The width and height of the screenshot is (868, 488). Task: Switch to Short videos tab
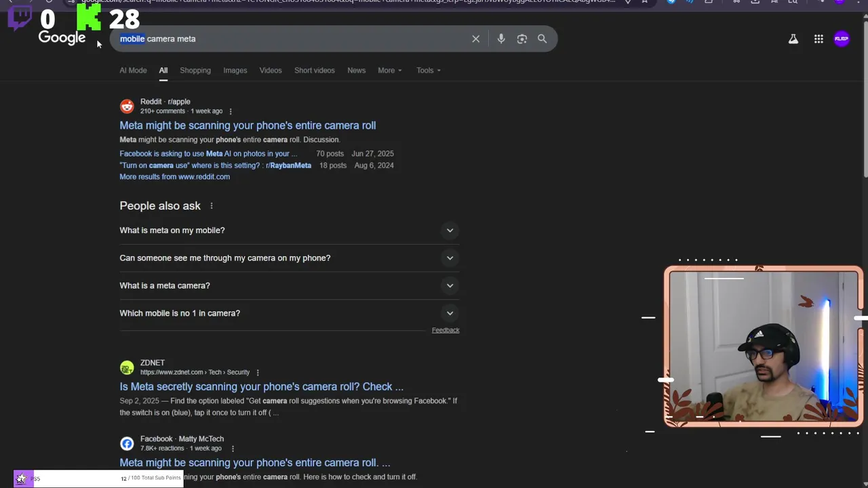click(315, 70)
